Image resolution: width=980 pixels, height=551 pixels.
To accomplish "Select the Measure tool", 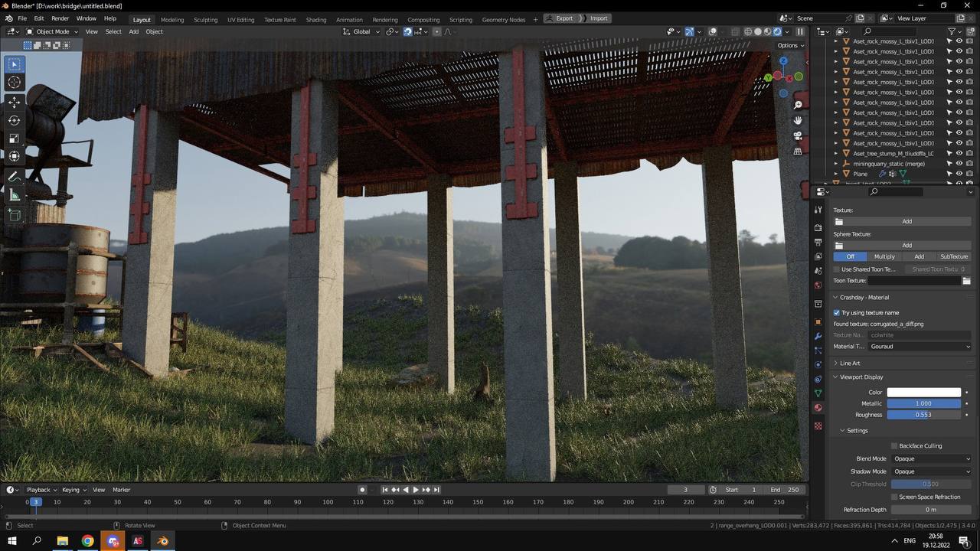I will click(x=14, y=195).
